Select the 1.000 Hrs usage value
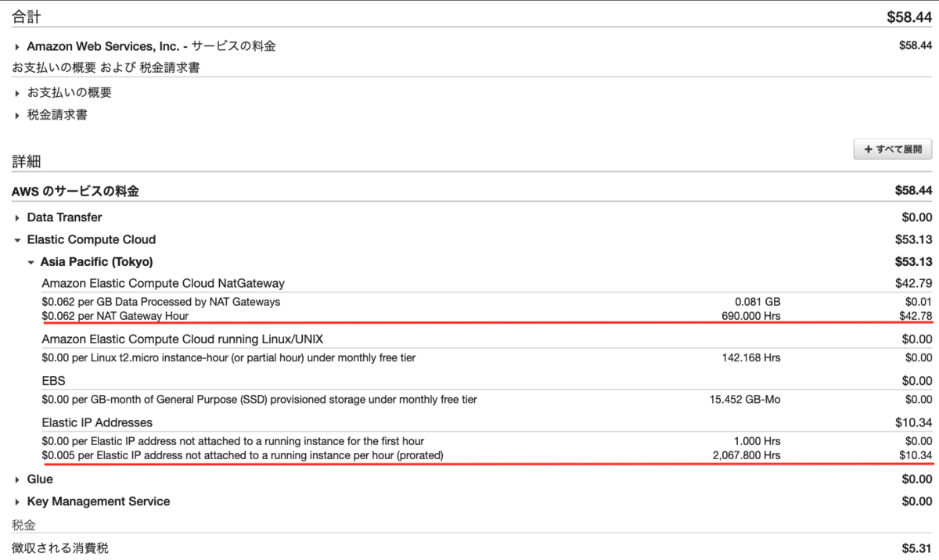The height and width of the screenshot is (560, 939). [757, 440]
